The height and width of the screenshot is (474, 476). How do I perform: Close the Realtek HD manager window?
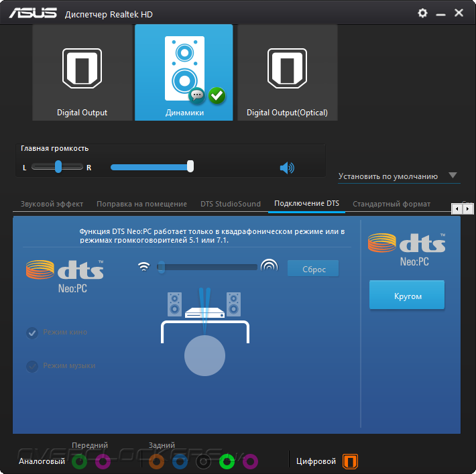point(459,13)
